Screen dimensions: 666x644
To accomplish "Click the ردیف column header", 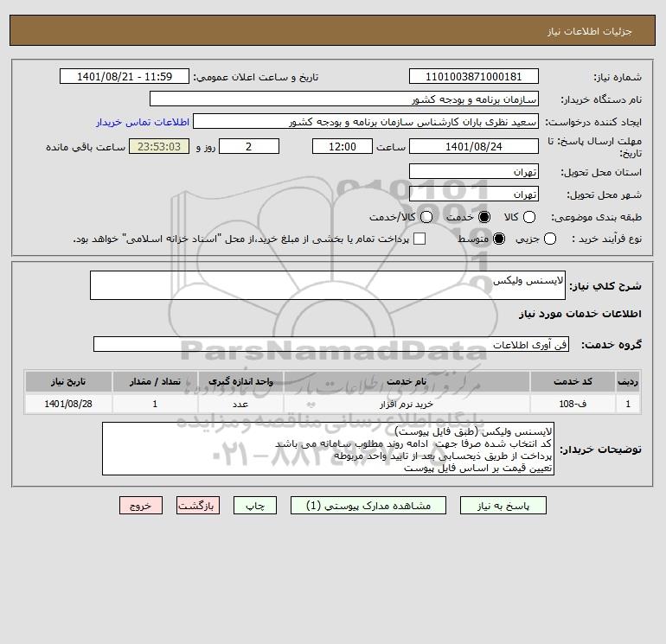I will coord(628,381).
